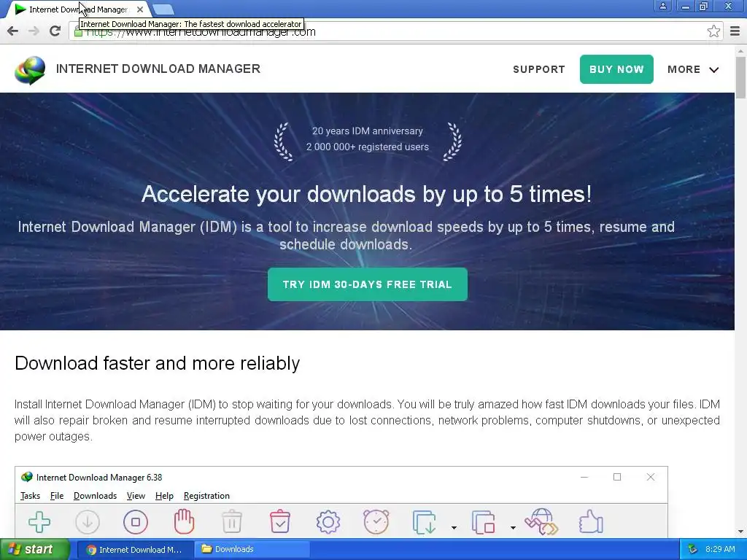Click the Start Queue icon
Image resolution: width=747 pixels, height=560 pixels.
pyautogui.click(x=424, y=522)
